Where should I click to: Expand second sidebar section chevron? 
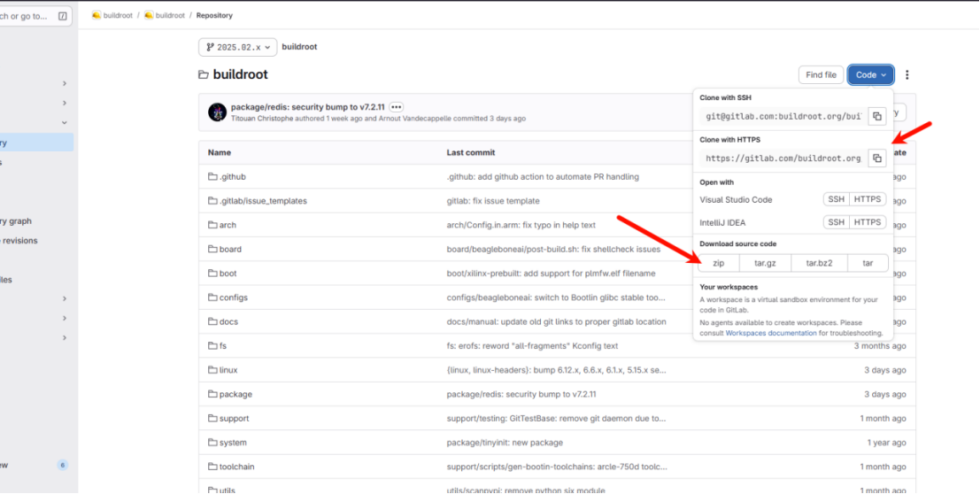[65, 104]
